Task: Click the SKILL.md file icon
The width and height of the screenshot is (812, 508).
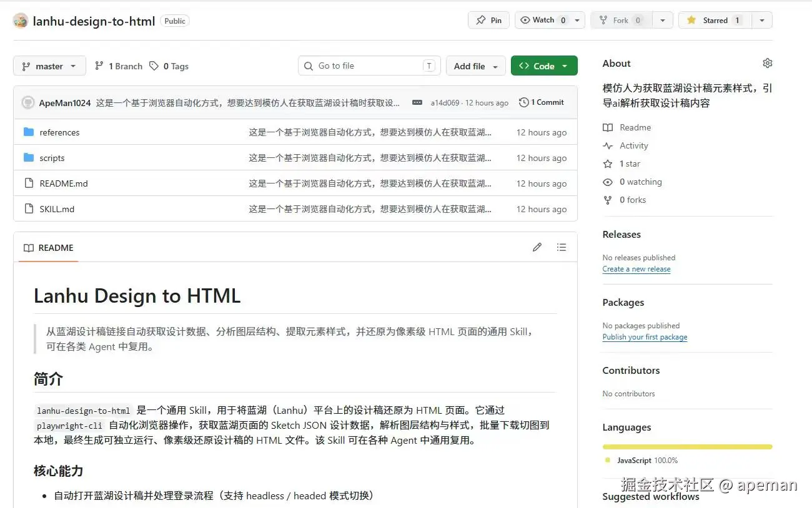Action: pos(29,208)
